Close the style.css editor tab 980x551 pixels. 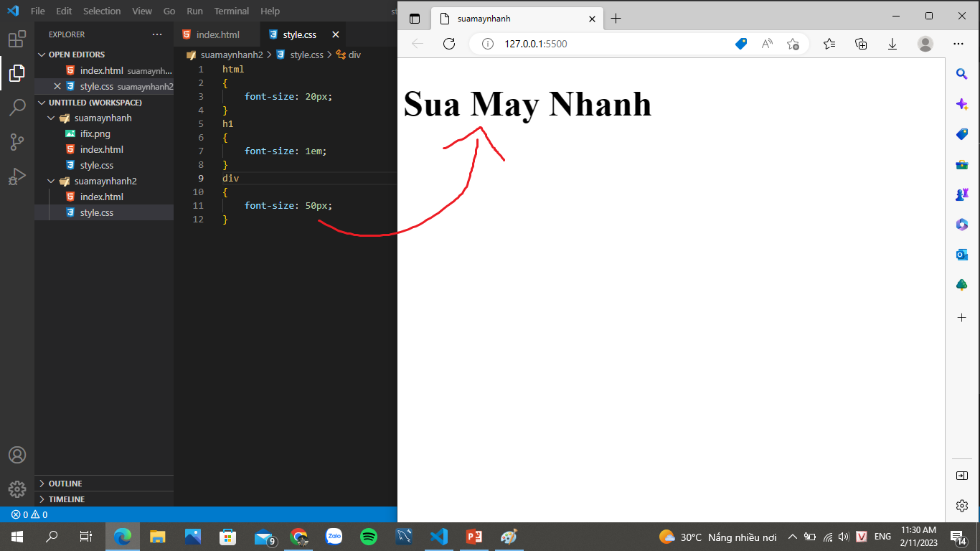tap(334, 34)
